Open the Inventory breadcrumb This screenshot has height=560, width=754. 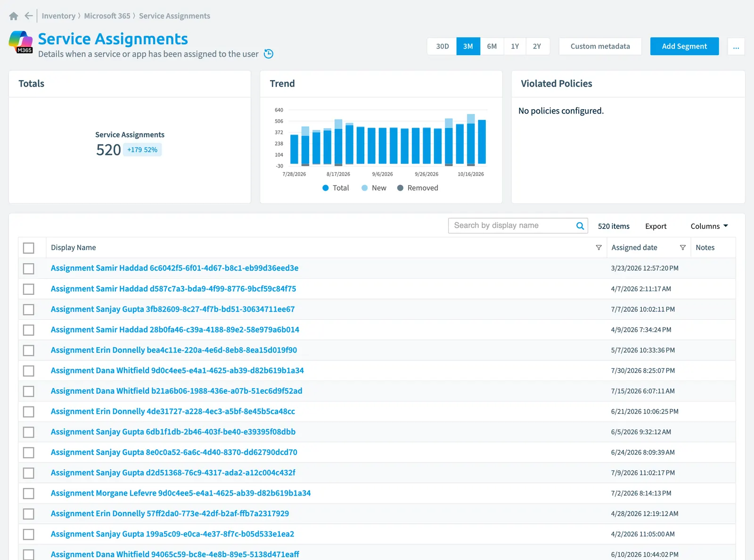[58, 16]
